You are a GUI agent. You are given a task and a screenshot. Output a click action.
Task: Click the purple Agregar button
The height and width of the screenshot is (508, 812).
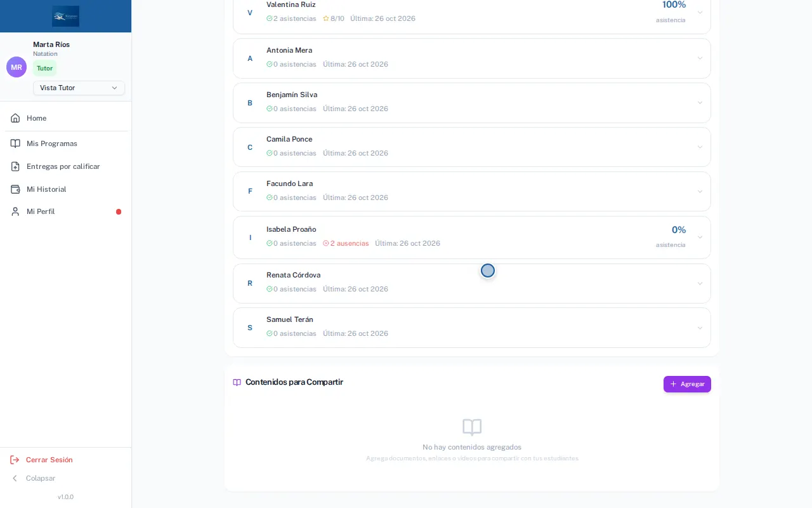(687, 384)
